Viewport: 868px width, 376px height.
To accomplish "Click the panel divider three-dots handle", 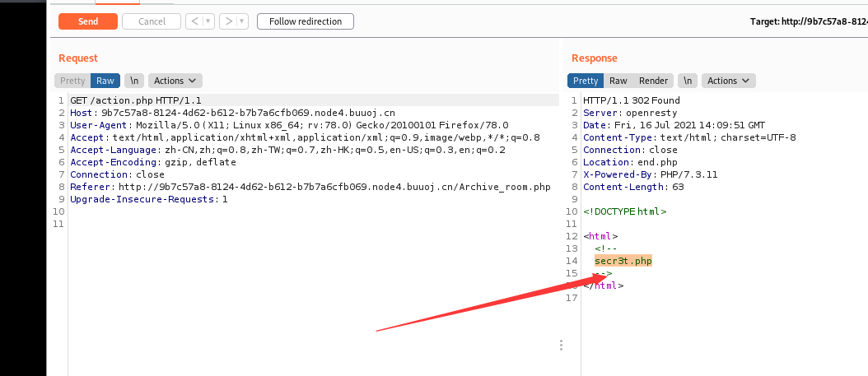I will pos(561,345).
